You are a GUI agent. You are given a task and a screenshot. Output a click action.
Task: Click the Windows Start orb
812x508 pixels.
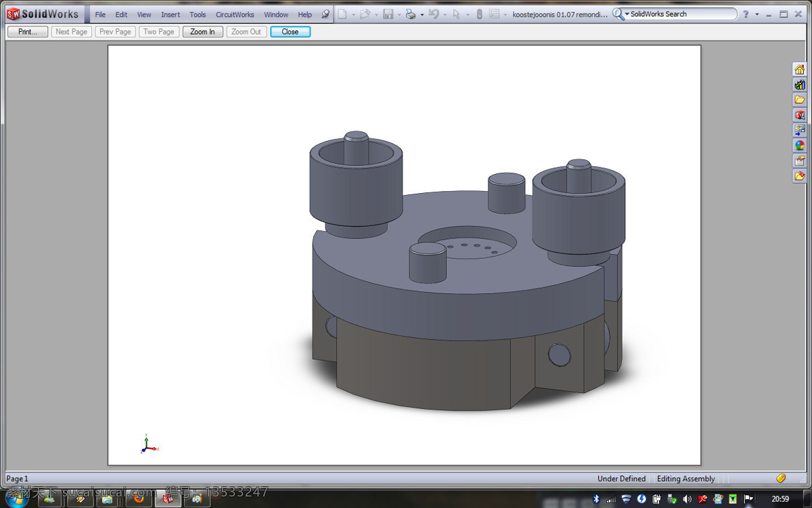(x=16, y=499)
